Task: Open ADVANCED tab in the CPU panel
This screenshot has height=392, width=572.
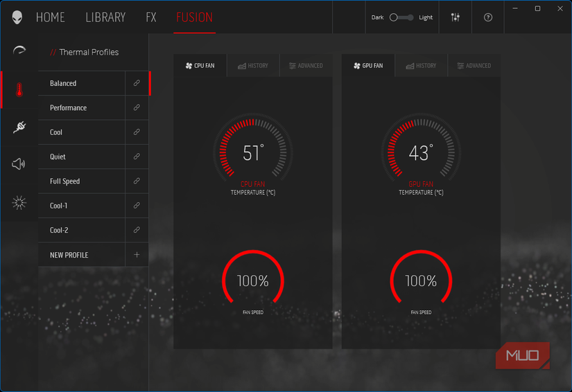Action: pyautogui.click(x=306, y=66)
